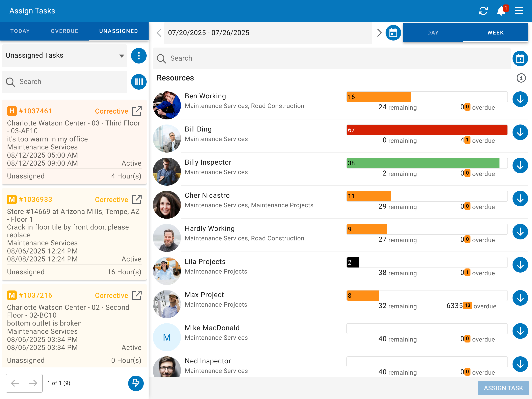
Task: Select the WEEK view tab
Action: point(495,33)
